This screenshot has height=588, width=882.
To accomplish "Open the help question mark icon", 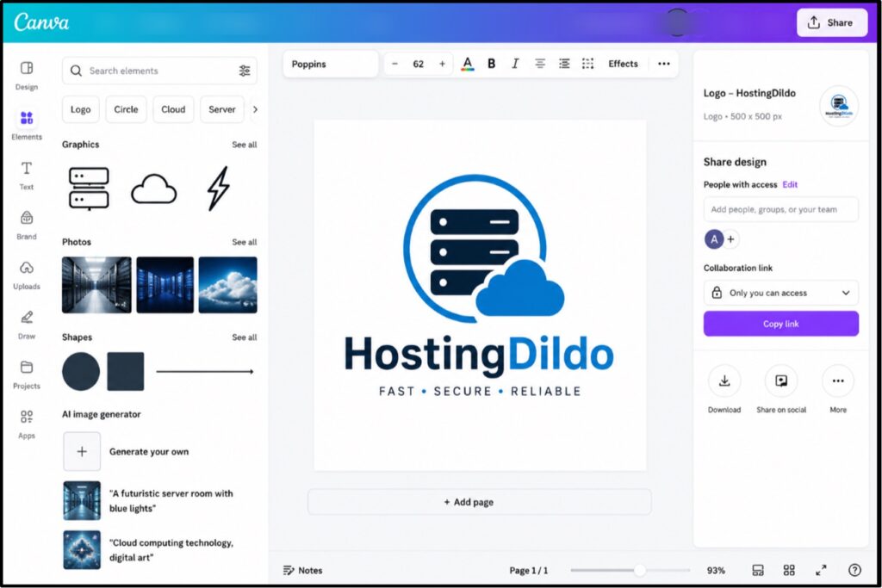I will pos(854,571).
